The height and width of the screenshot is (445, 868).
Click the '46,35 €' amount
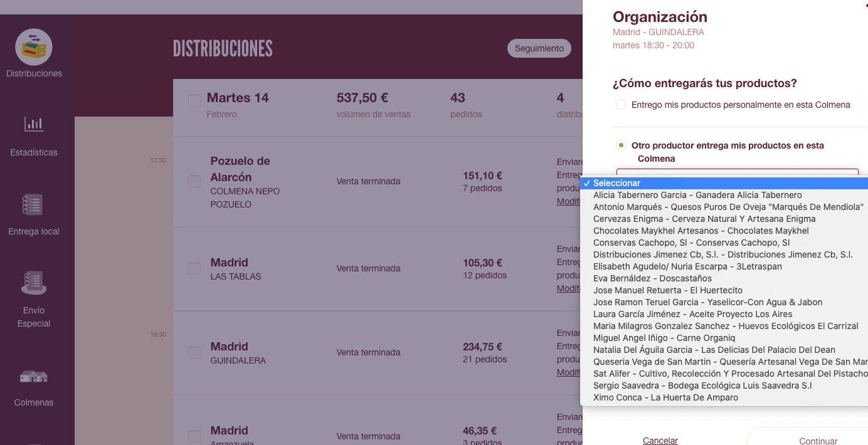[480, 431]
